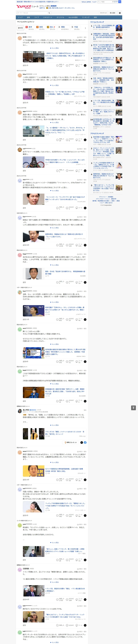This screenshot has height=644, width=138.
Task: Share the fut comment on X
Action: [x=85, y=245]
